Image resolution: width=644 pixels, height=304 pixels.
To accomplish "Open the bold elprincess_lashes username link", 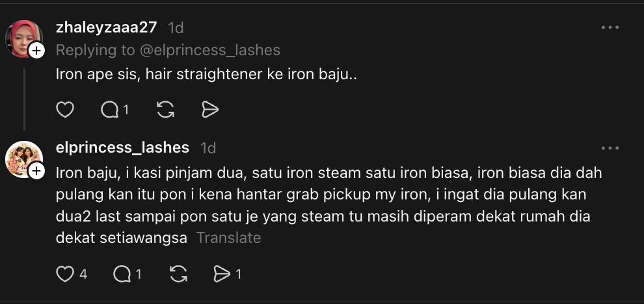I will click(123, 148).
